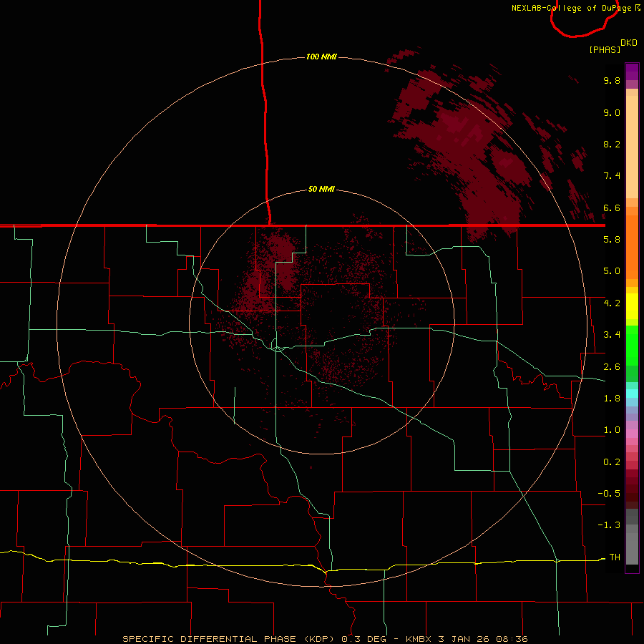Click the 9.0 value on the color scale

tap(612, 113)
